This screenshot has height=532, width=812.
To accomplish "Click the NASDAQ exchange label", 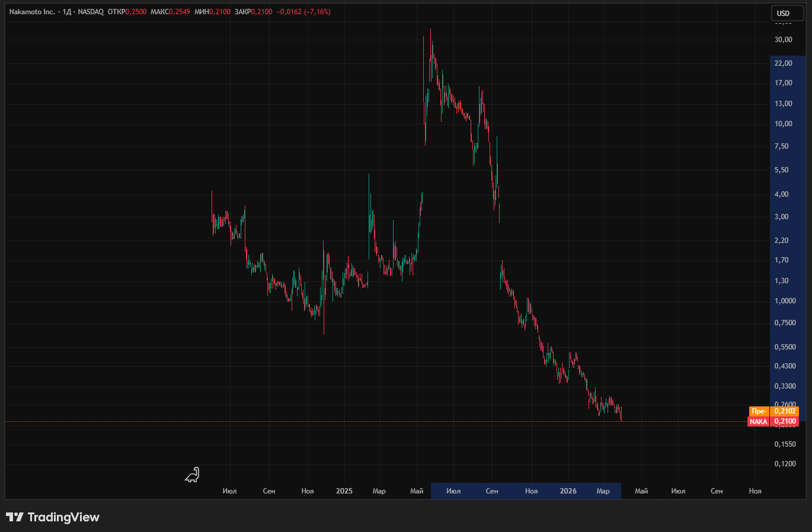I will point(91,12).
